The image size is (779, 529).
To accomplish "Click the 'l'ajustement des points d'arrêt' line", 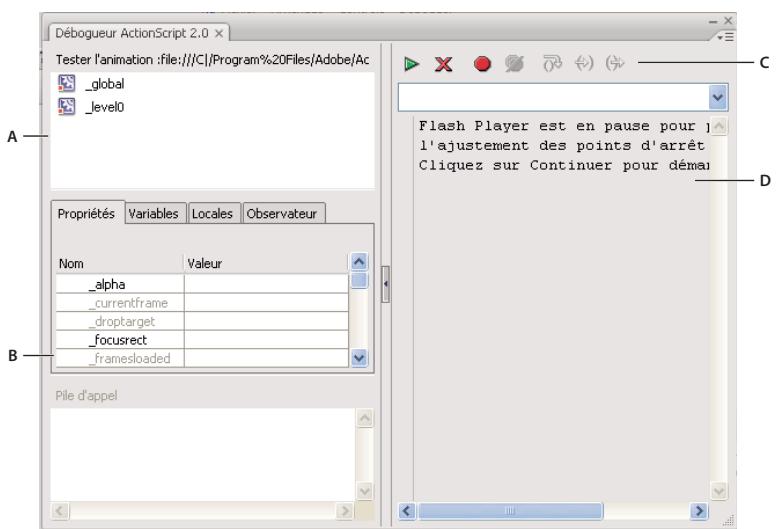I will pos(562,146).
